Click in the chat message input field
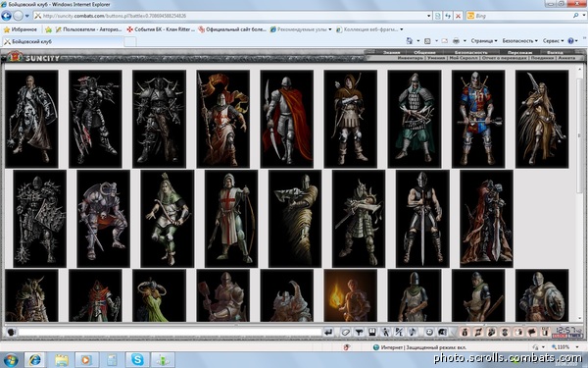 [x=170, y=332]
